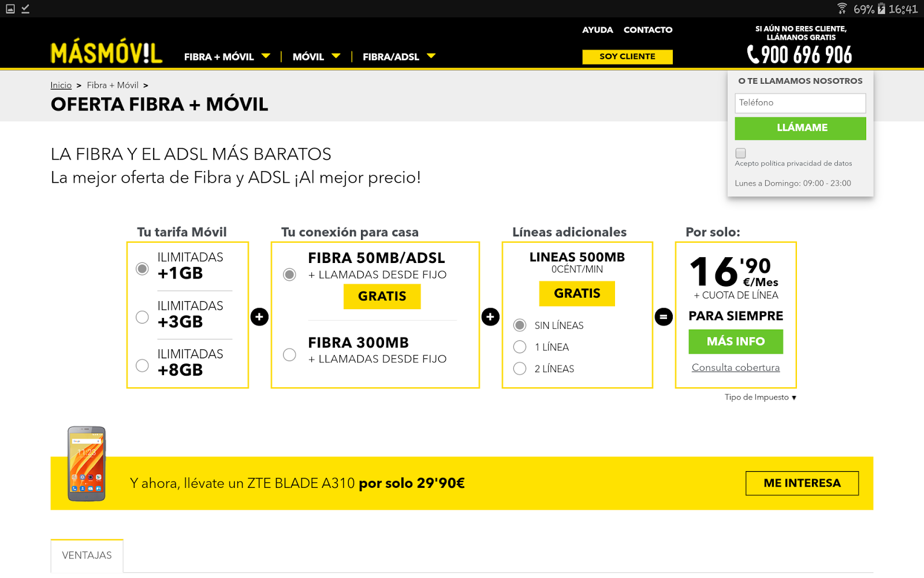This screenshot has height=578, width=924.
Task: Click 'Acepto política privacidad de datos' label
Action: 793,164
